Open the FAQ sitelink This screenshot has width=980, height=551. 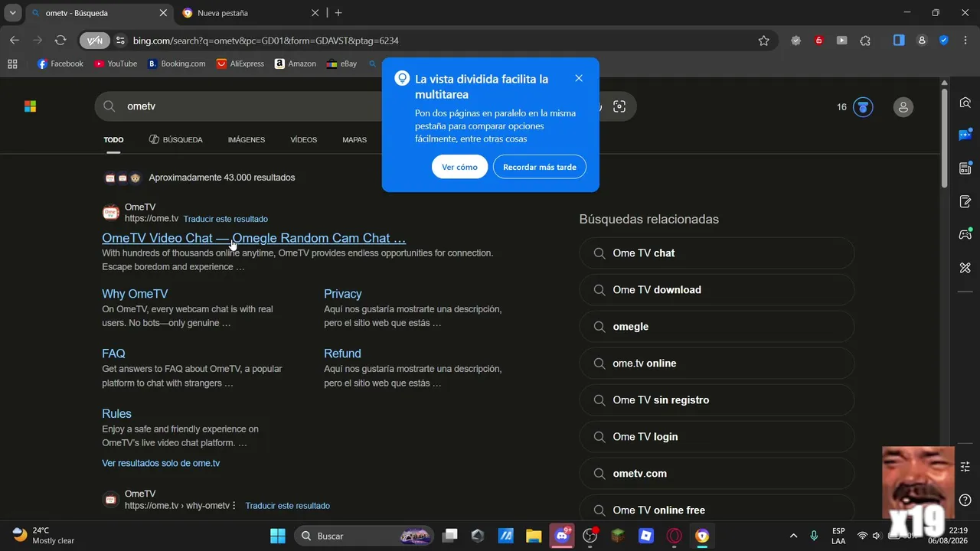113,354
